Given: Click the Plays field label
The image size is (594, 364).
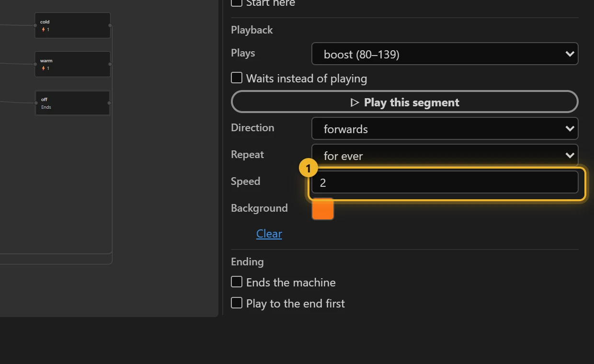Looking at the screenshot, I should pyautogui.click(x=243, y=53).
